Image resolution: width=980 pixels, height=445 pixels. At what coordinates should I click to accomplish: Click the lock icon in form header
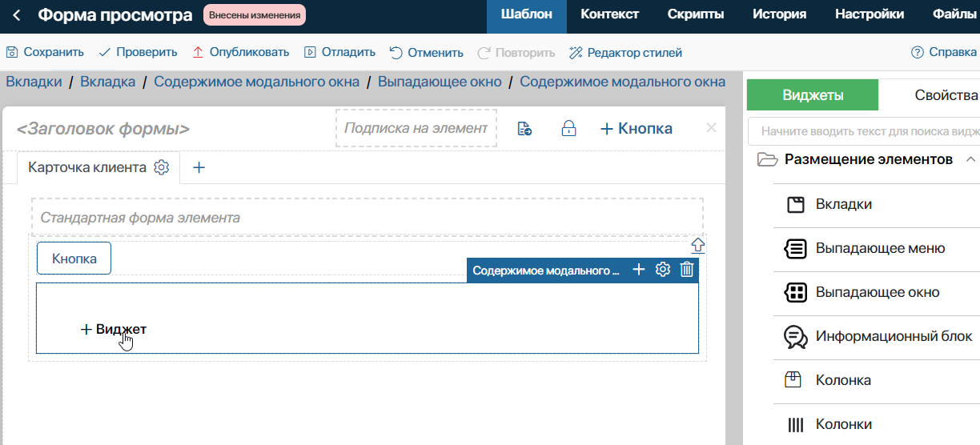[568, 129]
